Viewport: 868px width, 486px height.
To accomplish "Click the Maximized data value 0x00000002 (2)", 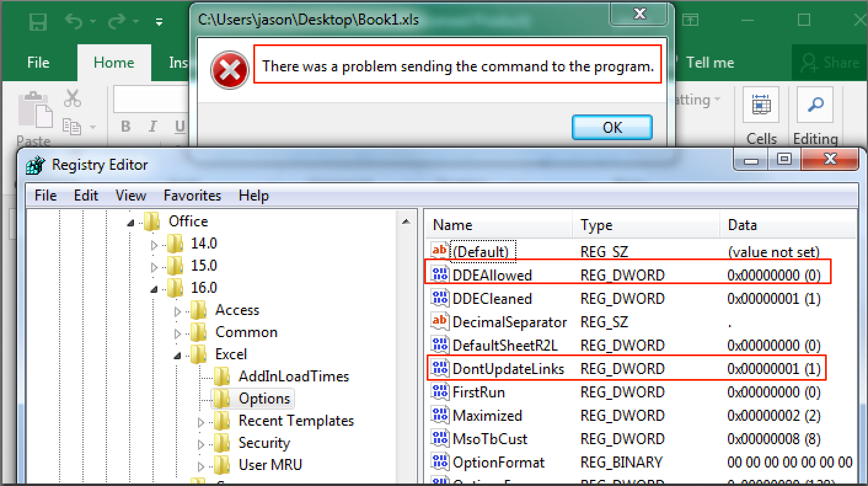I will (774, 415).
